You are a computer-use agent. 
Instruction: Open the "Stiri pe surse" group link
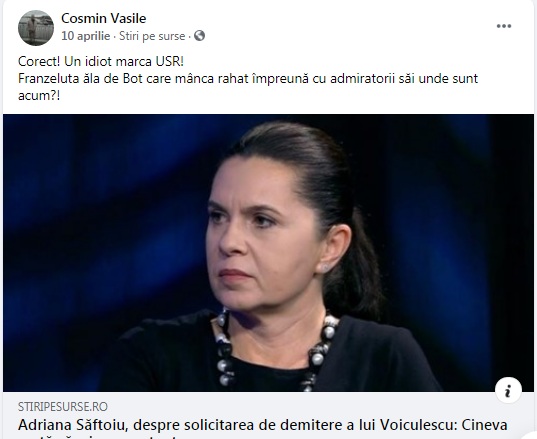click(x=152, y=36)
